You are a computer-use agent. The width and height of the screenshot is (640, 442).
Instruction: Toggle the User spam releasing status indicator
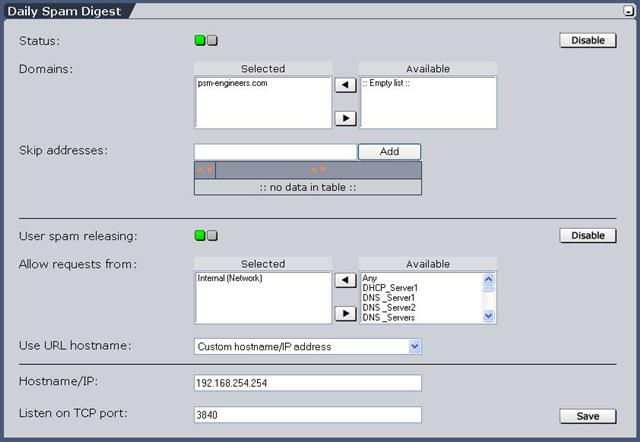point(205,236)
